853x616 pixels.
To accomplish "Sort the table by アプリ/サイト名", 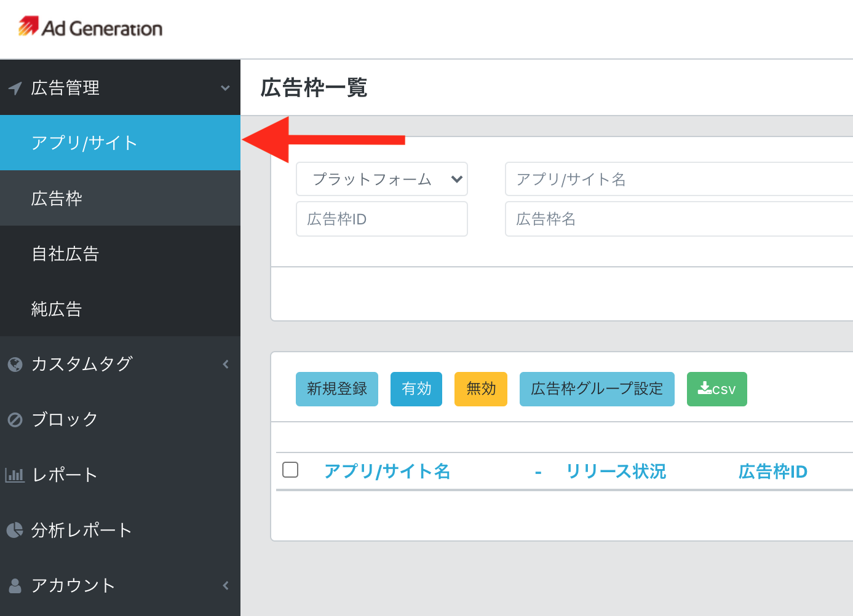I will [387, 471].
